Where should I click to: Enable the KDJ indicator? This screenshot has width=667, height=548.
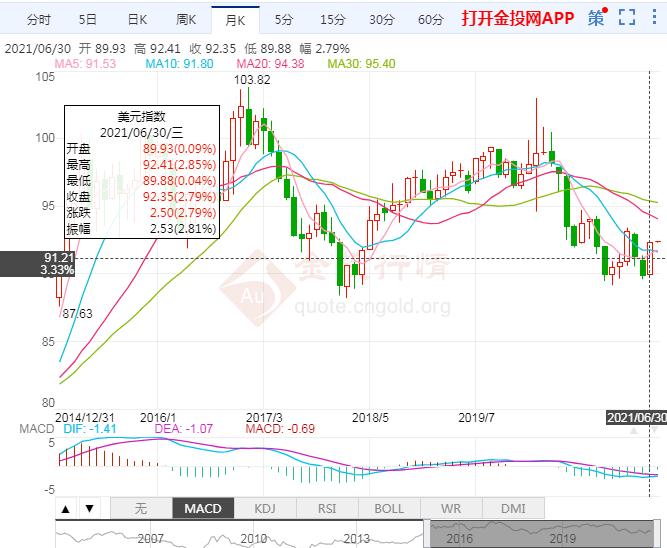point(264,508)
